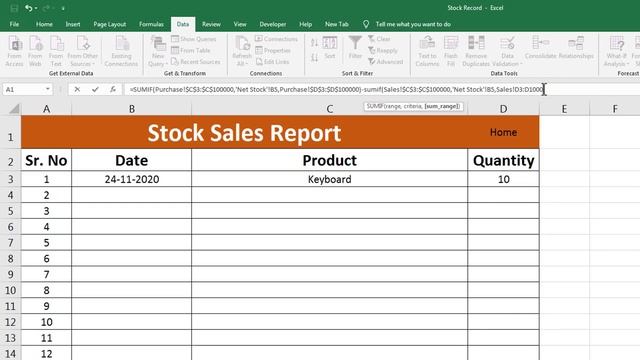Click the Undo arrow icon
This screenshot has height=360, width=640.
(x=28, y=8)
